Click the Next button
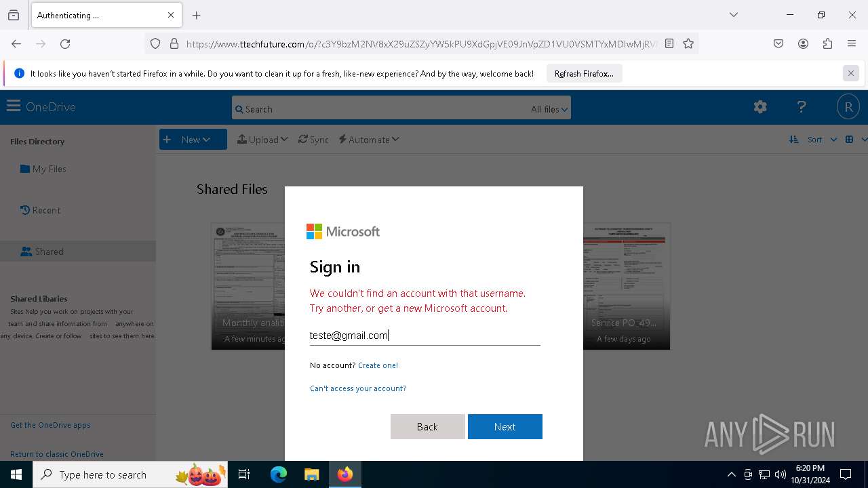This screenshot has height=488, width=868. click(x=505, y=426)
